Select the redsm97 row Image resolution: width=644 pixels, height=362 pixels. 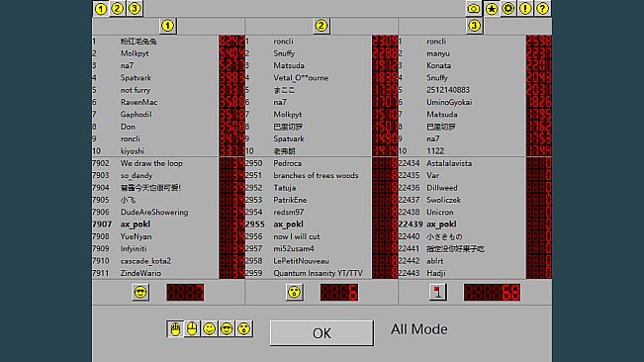tap(322, 213)
